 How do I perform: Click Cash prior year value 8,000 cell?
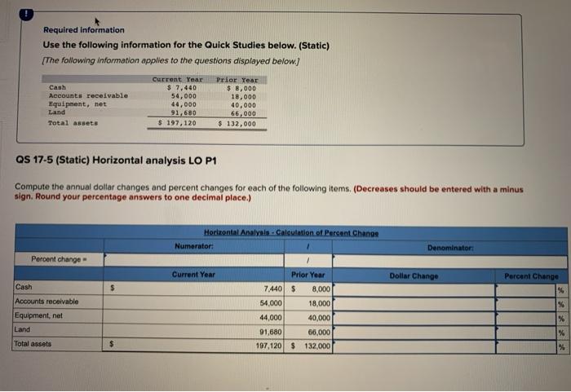point(308,289)
